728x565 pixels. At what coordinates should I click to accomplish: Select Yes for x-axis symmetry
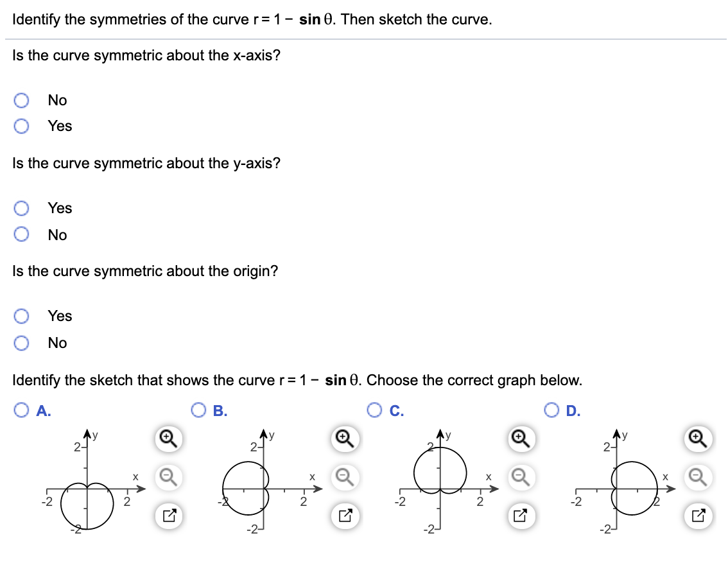click(x=21, y=126)
